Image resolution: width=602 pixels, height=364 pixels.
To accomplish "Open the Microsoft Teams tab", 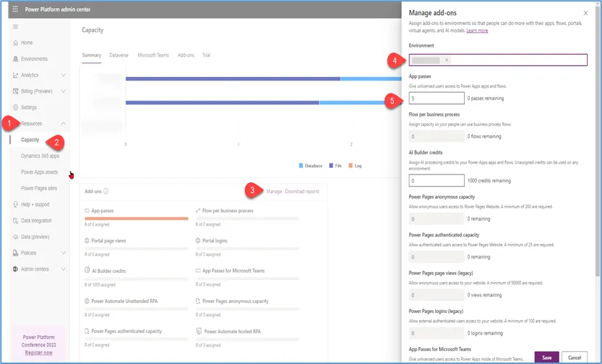I will [153, 55].
